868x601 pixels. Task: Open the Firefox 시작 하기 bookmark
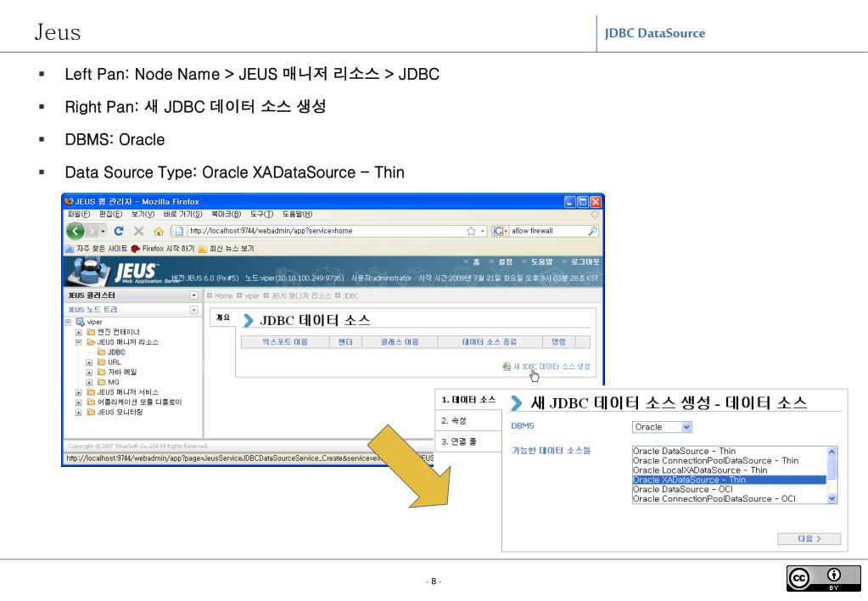(x=163, y=249)
